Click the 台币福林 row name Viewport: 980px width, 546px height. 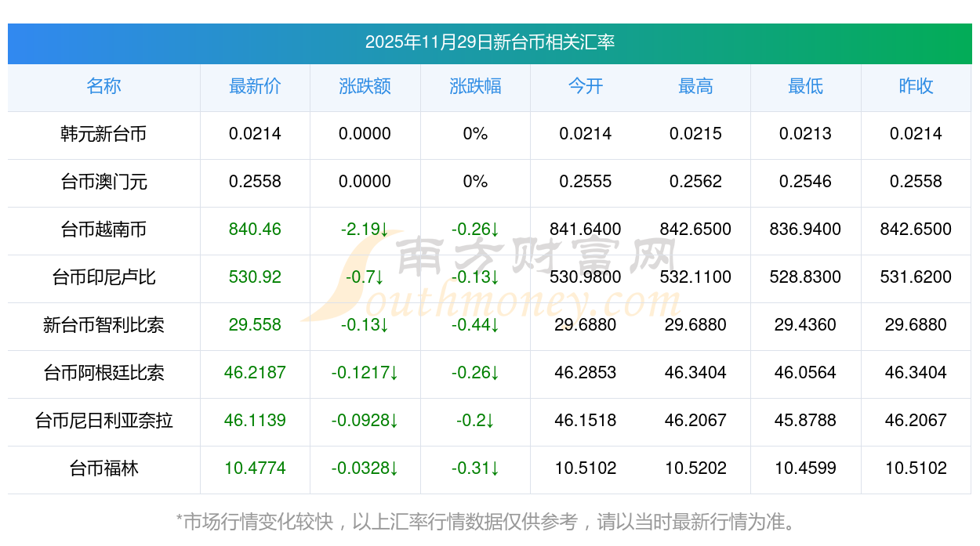(103, 468)
